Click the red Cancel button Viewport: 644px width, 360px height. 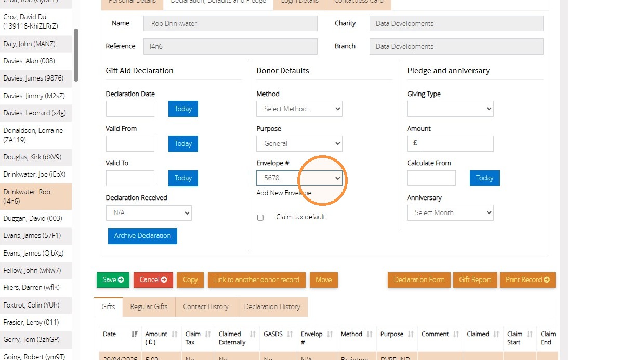pos(153,279)
